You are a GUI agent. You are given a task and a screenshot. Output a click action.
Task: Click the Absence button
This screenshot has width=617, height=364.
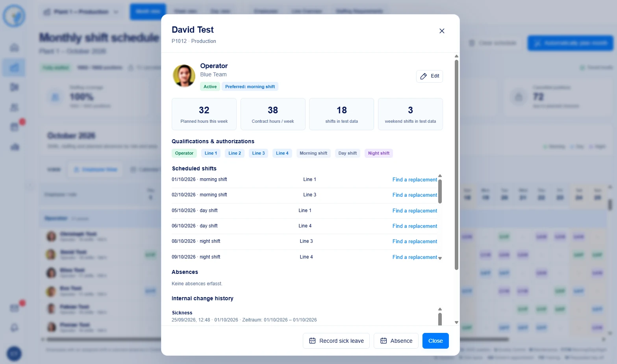[x=396, y=341]
